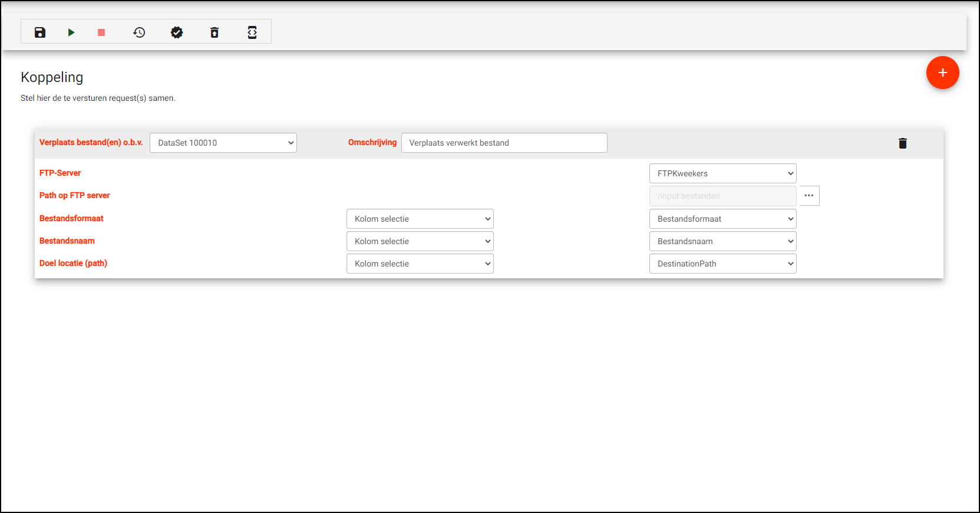This screenshot has height=513, width=980.
Task: Expand the FTPKweekers server dropdown
Action: click(x=722, y=173)
